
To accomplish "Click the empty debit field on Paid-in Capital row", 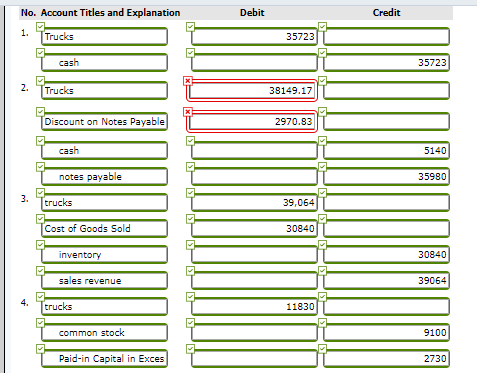I will [254, 358].
